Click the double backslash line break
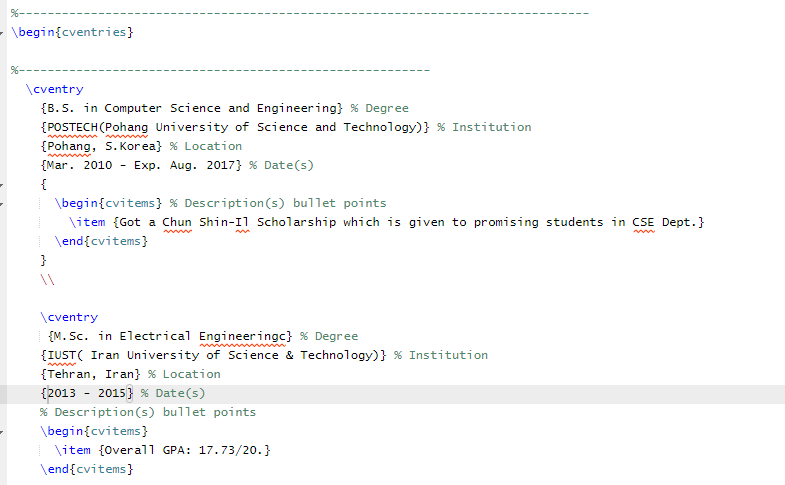This screenshot has height=485, width=785. (47, 279)
